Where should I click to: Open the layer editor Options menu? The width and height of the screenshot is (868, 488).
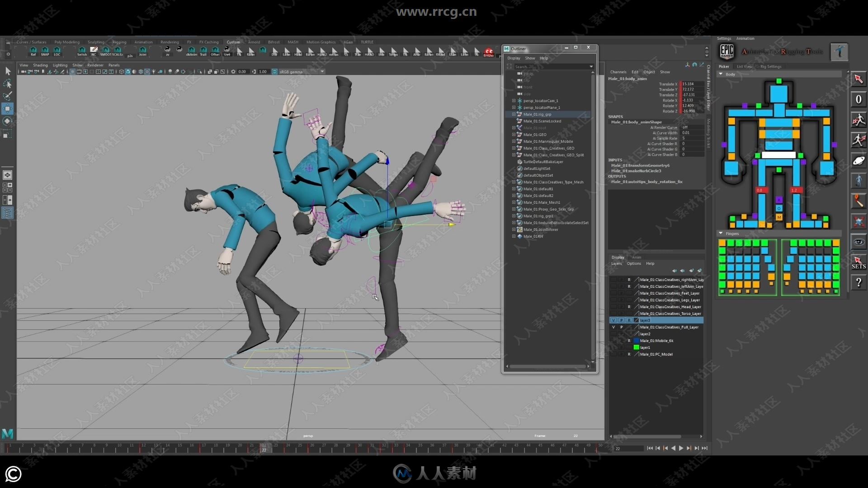[634, 263]
